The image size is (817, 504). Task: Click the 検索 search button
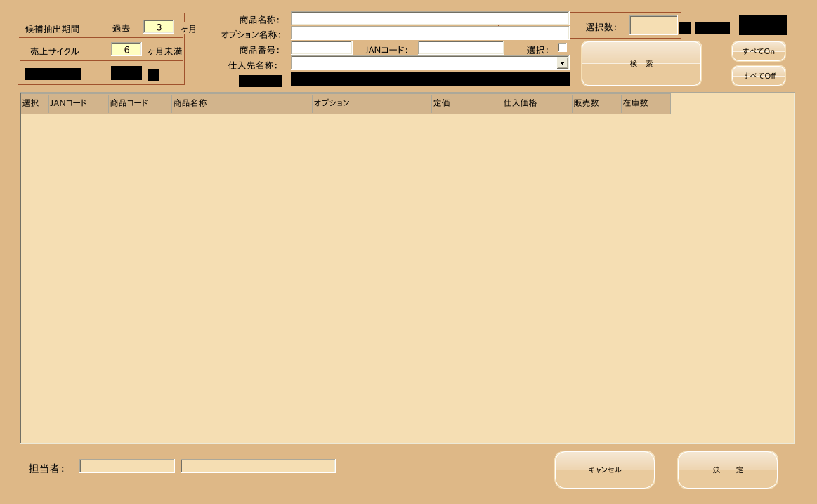(641, 63)
